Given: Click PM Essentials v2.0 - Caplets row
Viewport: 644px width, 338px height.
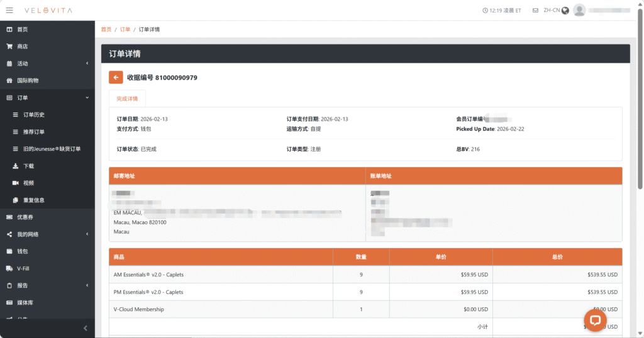Looking at the screenshot, I should 365,292.
